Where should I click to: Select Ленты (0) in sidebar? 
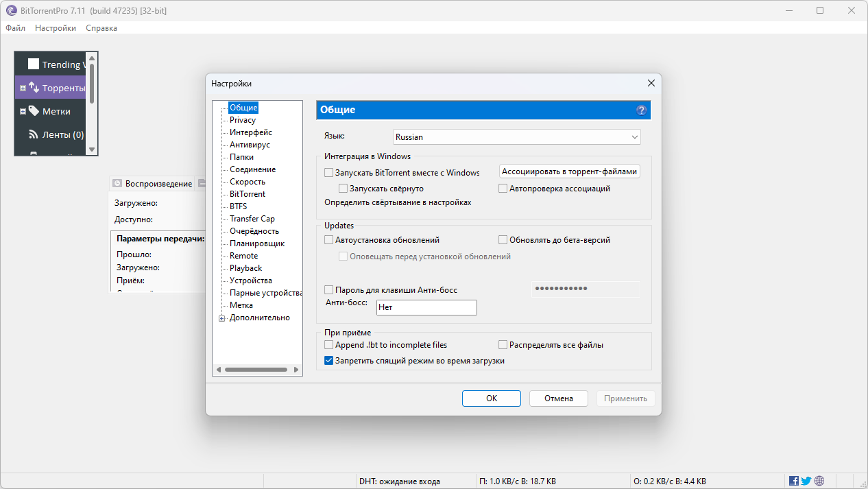pos(63,134)
